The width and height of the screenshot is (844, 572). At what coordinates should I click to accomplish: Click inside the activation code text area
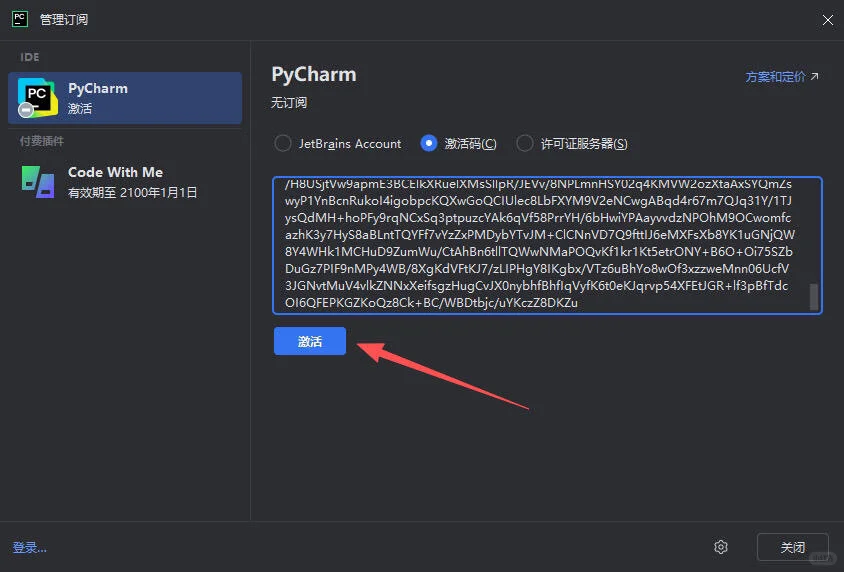pos(547,245)
